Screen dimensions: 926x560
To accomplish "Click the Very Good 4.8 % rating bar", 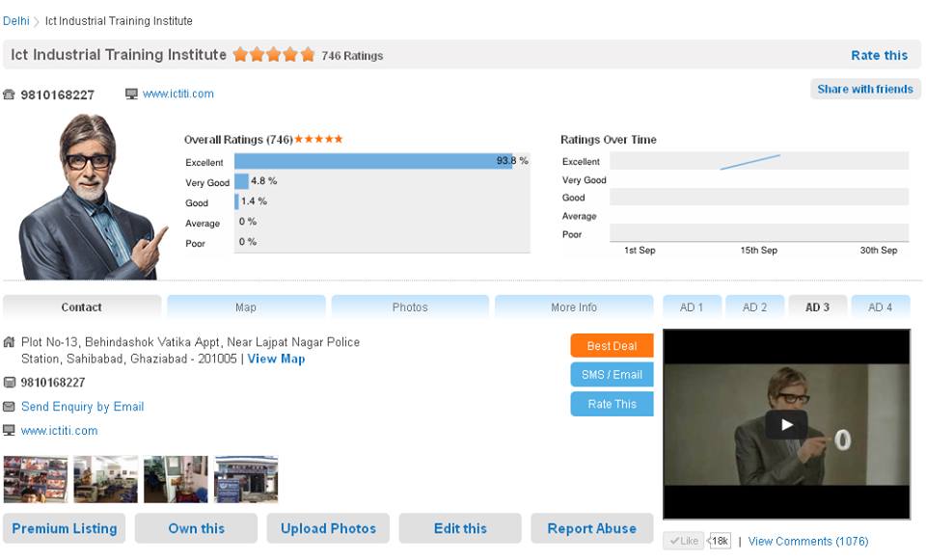I will (241, 181).
